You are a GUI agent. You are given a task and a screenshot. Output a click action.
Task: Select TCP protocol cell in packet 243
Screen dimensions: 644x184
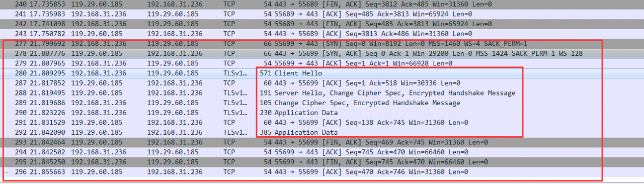pyautogui.click(x=229, y=34)
